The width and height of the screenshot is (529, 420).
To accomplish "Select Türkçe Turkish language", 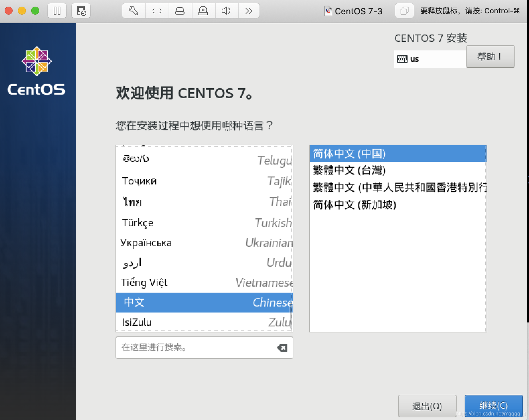I will 204,223.
